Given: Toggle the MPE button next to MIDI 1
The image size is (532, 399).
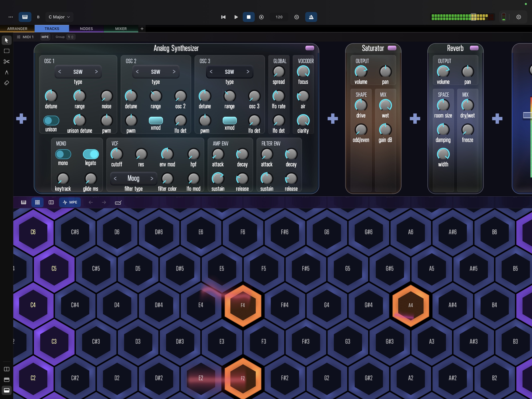Looking at the screenshot, I should 45,37.
